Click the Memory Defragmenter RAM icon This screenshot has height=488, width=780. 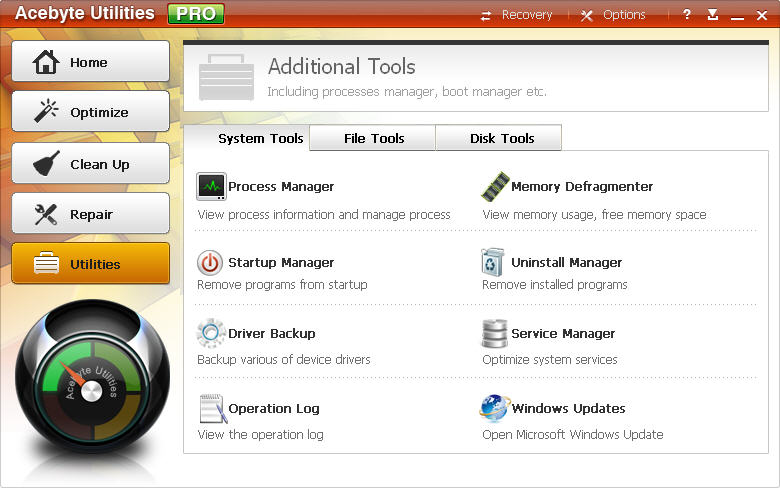coord(495,187)
